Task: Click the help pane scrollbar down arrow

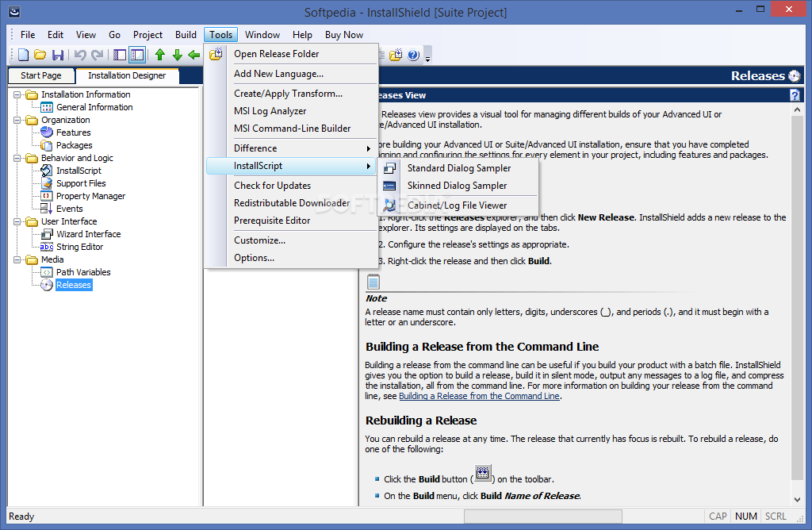Action: (797, 499)
